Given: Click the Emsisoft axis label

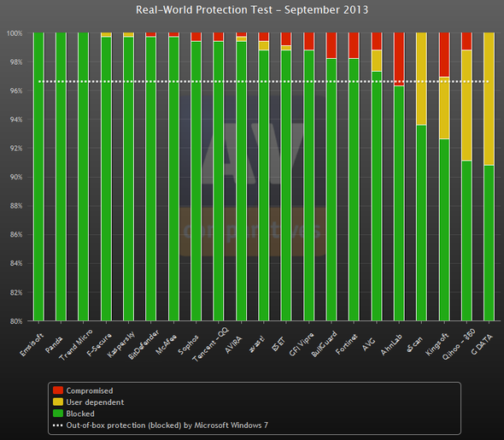Looking at the screenshot, I should coord(32,344).
